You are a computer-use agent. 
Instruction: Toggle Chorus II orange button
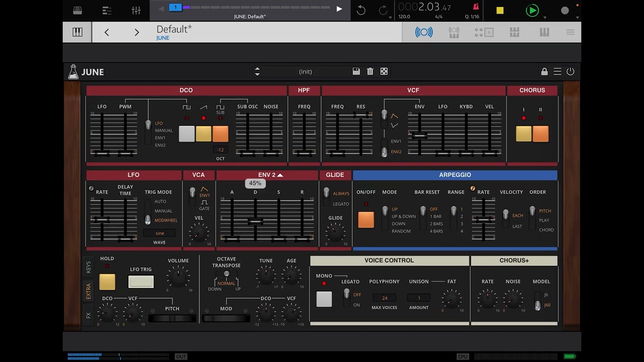click(541, 134)
